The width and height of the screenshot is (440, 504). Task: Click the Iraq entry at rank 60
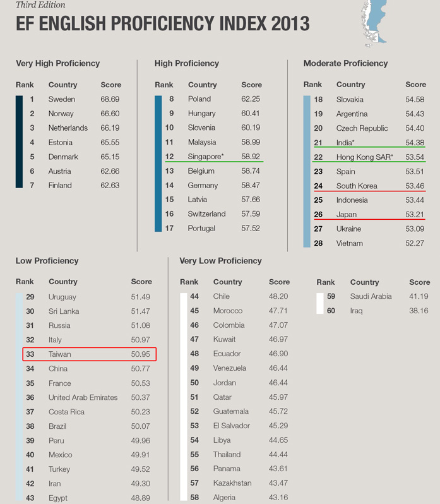[x=356, y=311]
